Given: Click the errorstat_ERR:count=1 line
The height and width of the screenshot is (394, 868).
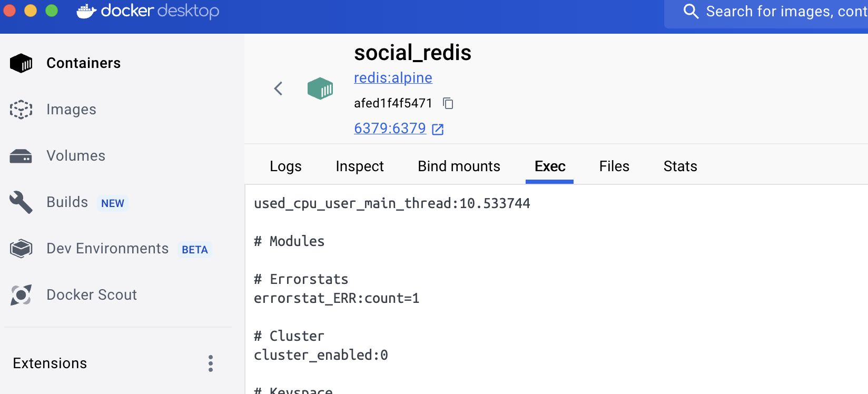Looking at the screenshot, I should coord(337,298).
